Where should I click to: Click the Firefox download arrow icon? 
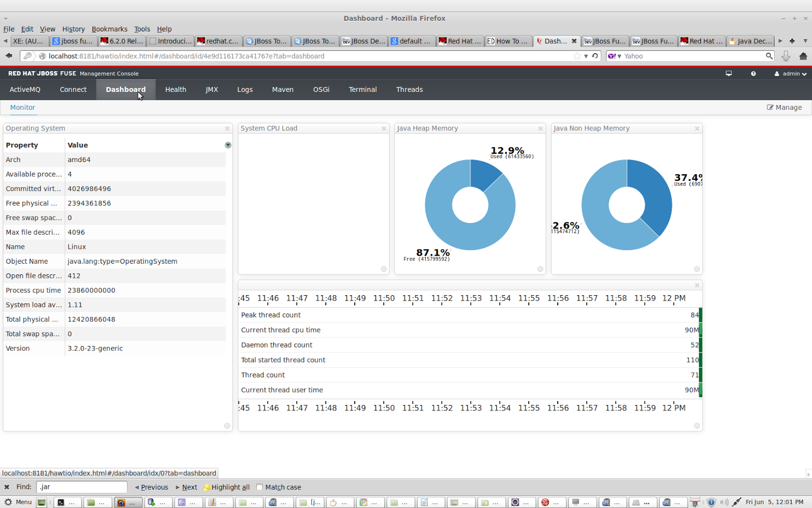(x=786, y=56)
